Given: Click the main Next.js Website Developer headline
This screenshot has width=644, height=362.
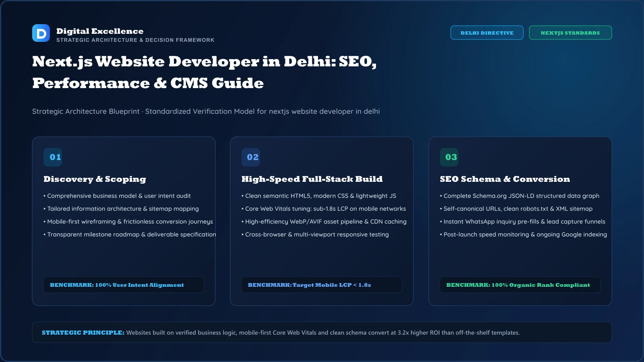Looking at the screenshot, I should 204,72.
